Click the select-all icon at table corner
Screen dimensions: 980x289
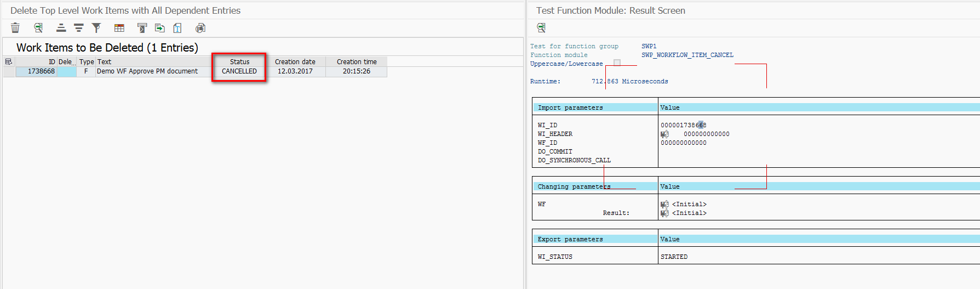point(8,62)
